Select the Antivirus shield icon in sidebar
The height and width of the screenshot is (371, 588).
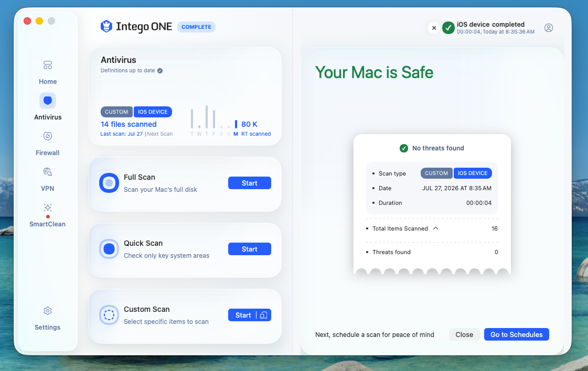click(48, 101)
